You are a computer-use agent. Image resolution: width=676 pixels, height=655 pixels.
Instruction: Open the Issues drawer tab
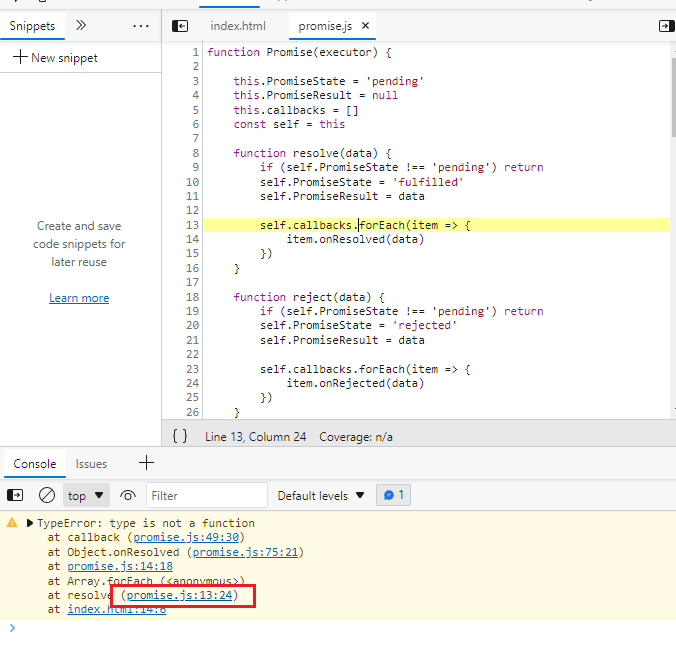click(91, 464)
